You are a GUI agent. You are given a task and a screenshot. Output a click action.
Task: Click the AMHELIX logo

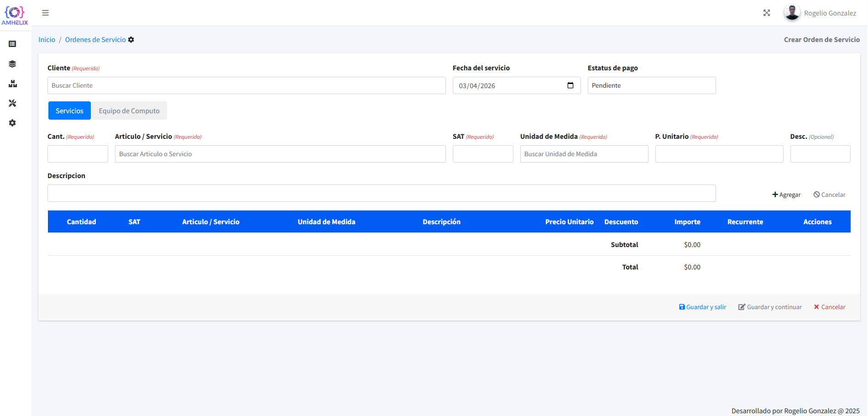click(x=15, y=15)
